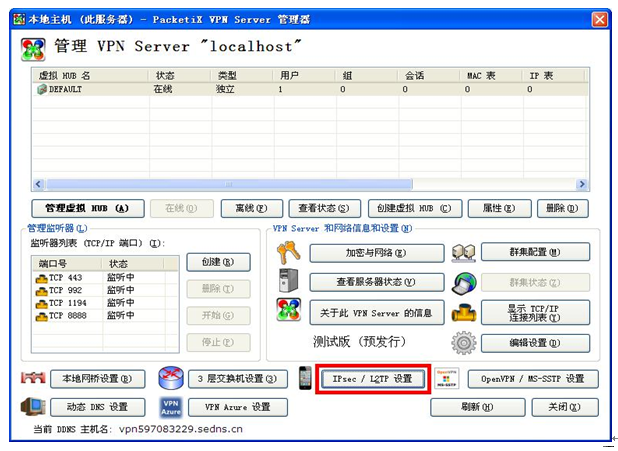This screenshot has height=451, width=618.
Task: Click the TCP 992 listener port icon
Action: [x=41, y=291]
